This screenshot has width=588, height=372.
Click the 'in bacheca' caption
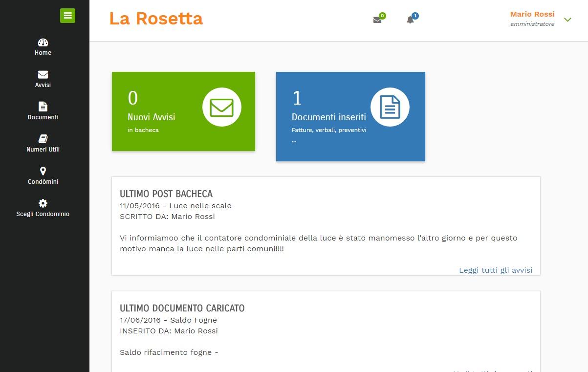(x=143, y=130)
